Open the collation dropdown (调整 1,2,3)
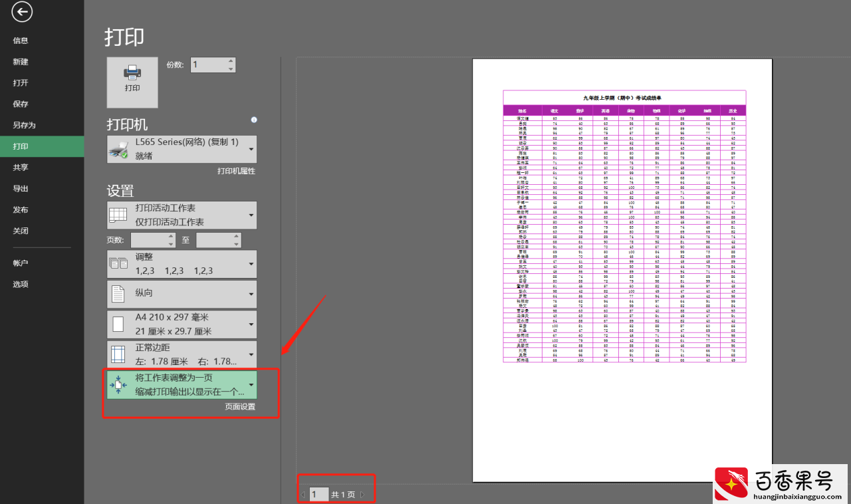Viewport: 851px width, 504px height. (182, 264)
